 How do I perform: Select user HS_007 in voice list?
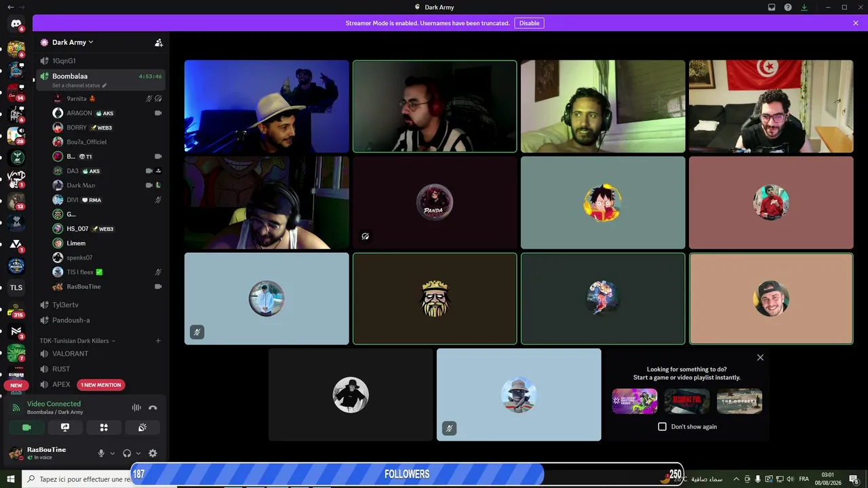click(x=107, y=228)
